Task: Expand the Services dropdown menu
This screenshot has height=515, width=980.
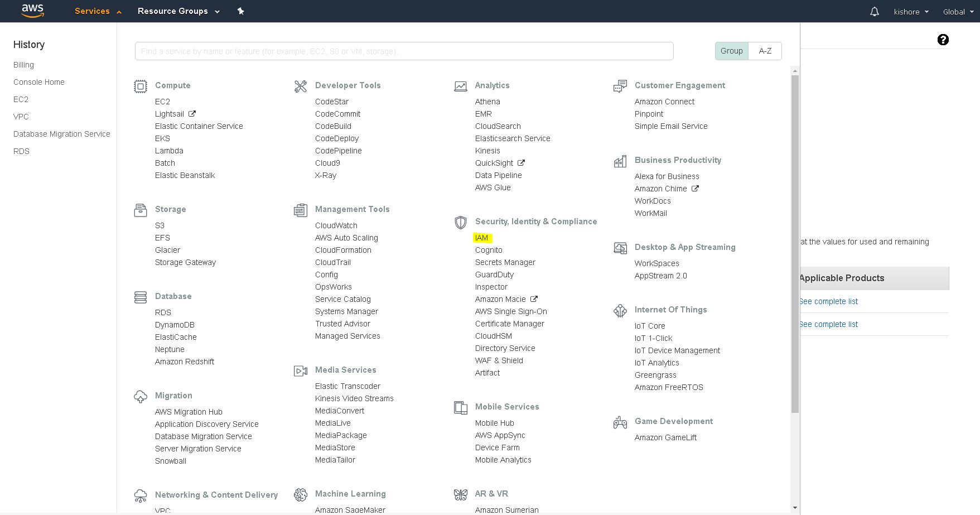Action: point(98,11)
